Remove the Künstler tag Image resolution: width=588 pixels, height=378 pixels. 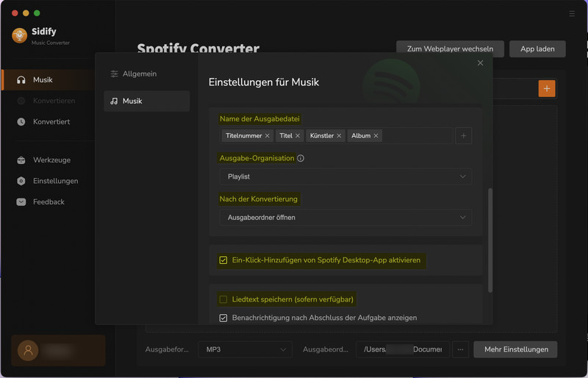coord(339,136)
